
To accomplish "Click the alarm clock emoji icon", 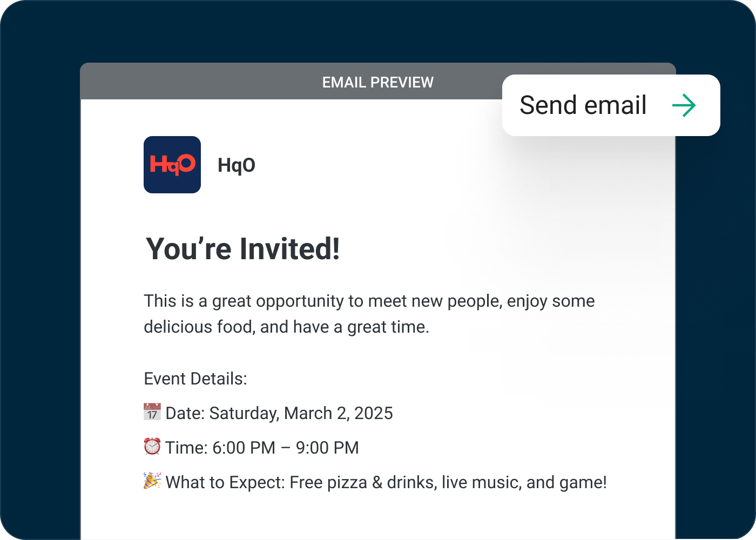I will click(152, 447).
